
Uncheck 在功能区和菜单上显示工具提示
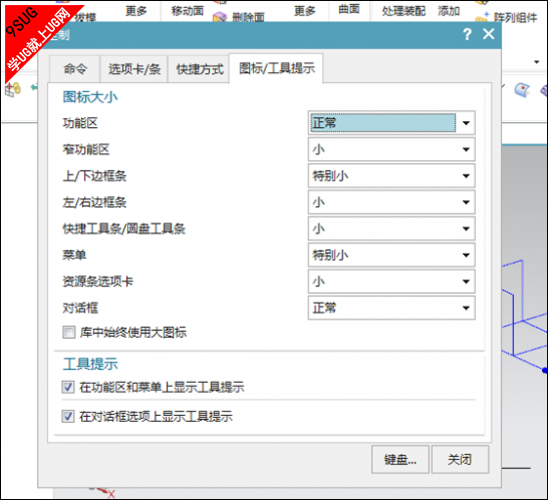pyautogui.click(x=68, y=387)
